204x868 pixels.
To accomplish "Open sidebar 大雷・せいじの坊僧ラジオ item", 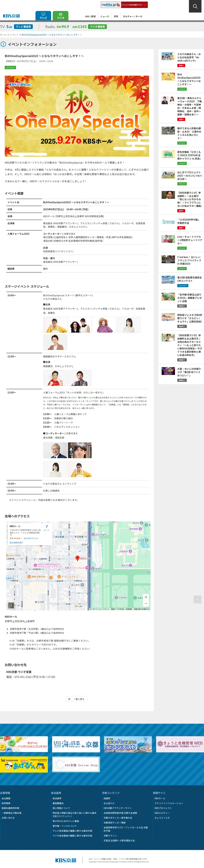I will pyautogui.click(x=181, y=374).
